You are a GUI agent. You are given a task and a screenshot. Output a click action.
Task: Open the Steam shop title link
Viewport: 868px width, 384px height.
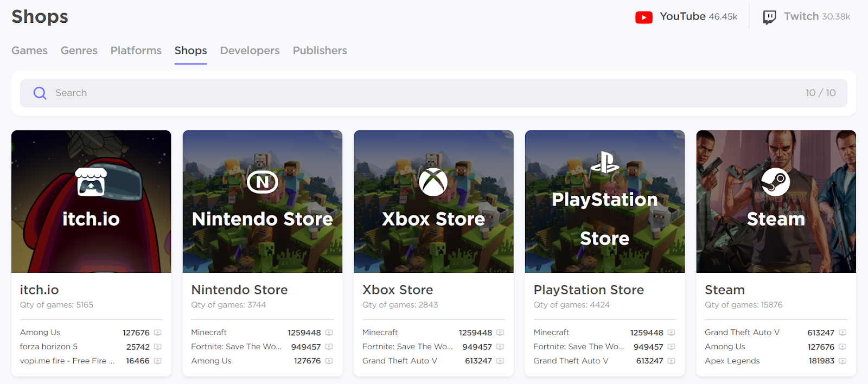point(725,290)
